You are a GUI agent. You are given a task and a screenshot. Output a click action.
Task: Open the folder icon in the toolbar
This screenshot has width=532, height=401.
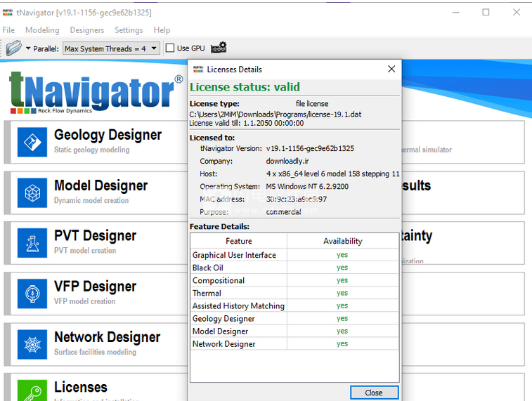pyautogui.click(x=13, y=48)
